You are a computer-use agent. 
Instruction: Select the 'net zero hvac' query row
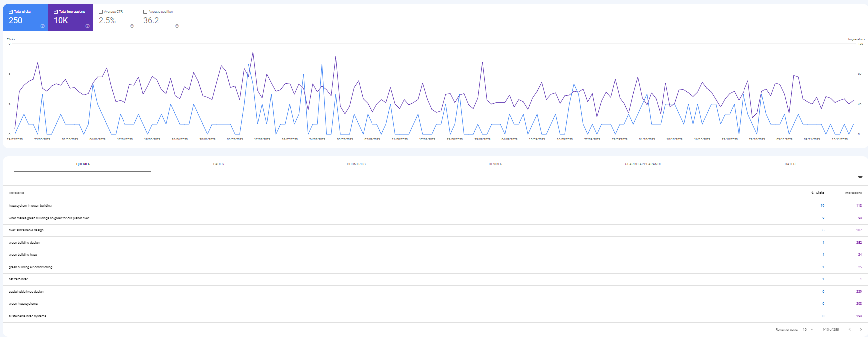pos(19,279)
